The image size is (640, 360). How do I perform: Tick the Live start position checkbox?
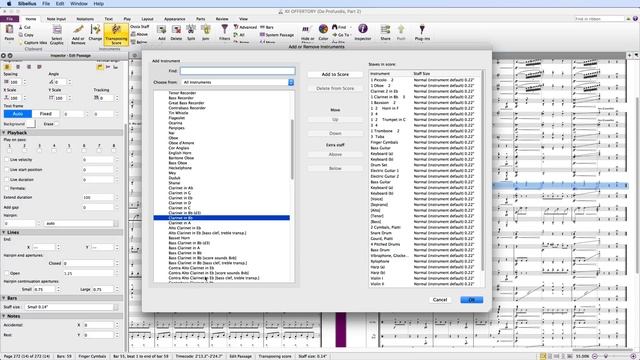tap(7, 169)
